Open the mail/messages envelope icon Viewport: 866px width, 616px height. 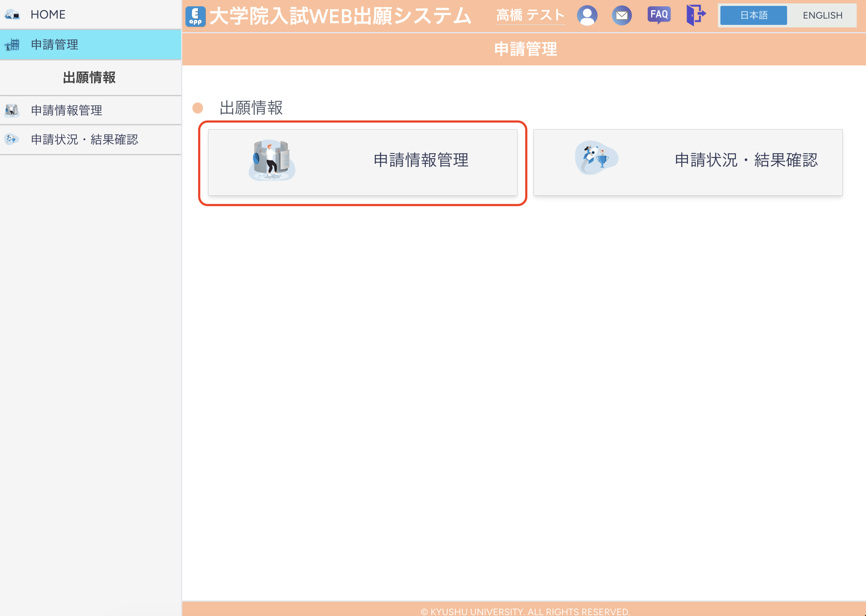(622, 15)
